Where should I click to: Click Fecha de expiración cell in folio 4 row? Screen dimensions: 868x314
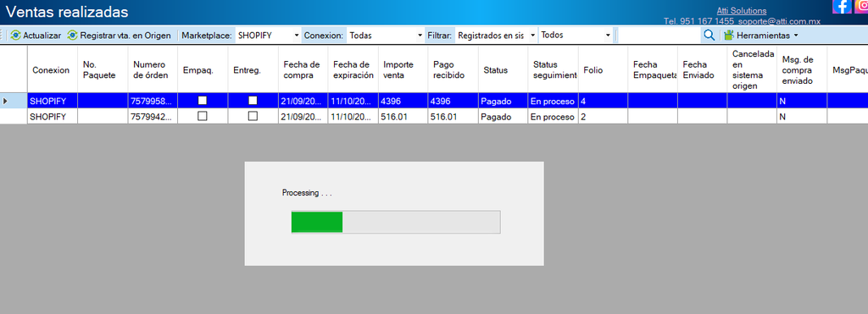[x=353, y=102]
